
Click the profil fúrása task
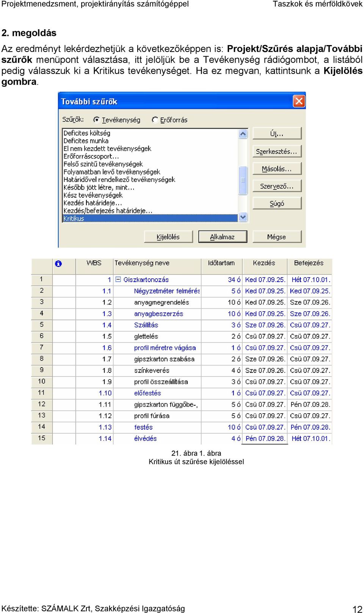pos(152,416)
